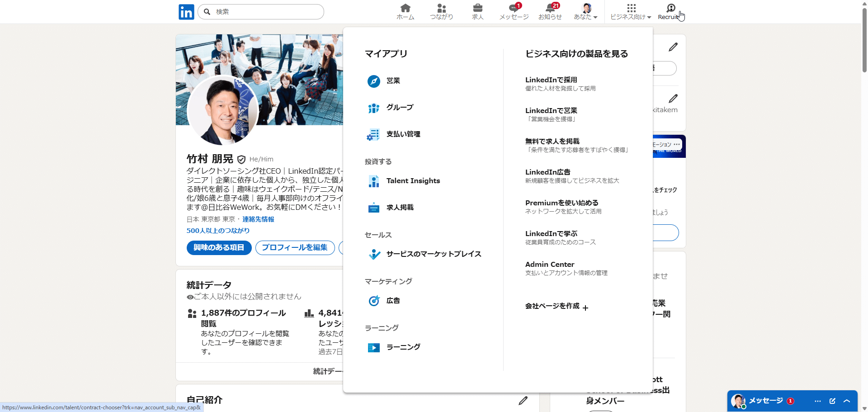Viewport: 868px width, 412px height.
Task: Click the 広告 target app icon
Action: pyautogui.click(x=374, y=301)
